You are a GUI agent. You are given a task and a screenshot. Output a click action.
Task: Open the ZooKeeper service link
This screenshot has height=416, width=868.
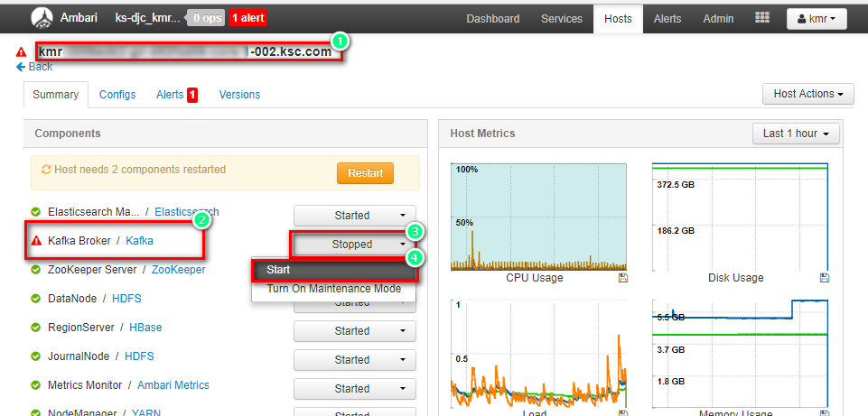click(178, 270)
